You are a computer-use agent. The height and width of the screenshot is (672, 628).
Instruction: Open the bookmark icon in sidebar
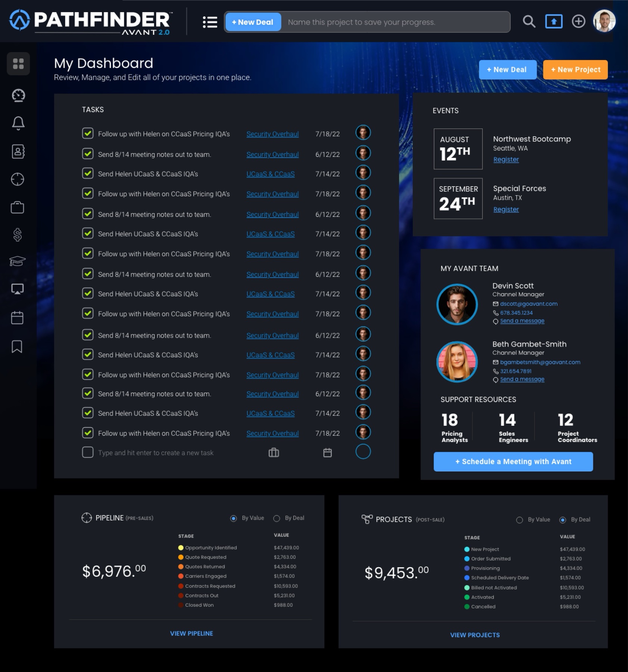point(17,346)
